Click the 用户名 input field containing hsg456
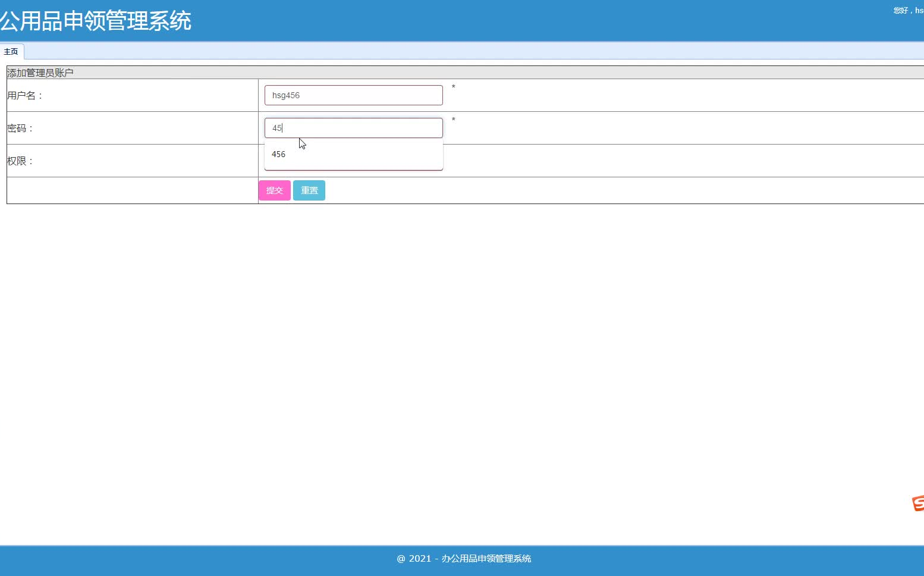924x576 pixels. tap(354, 95)
